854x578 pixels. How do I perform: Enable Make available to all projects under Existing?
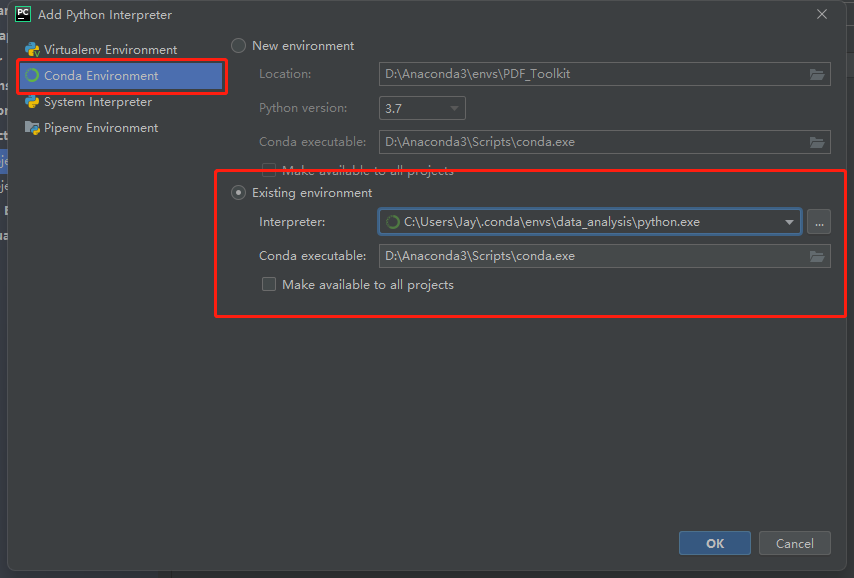(269, 284)
